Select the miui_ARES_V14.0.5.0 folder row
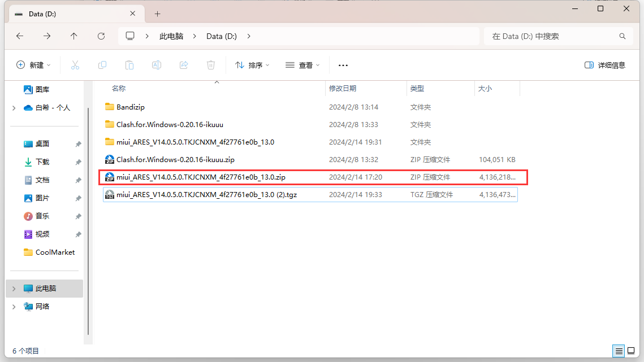644x362 pixels. 310,142
